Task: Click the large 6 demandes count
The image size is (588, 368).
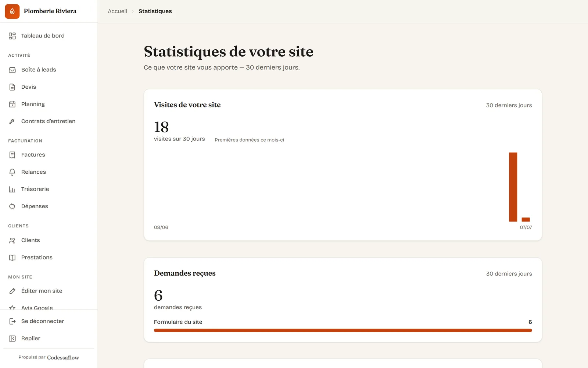Action: coord(158,296)
